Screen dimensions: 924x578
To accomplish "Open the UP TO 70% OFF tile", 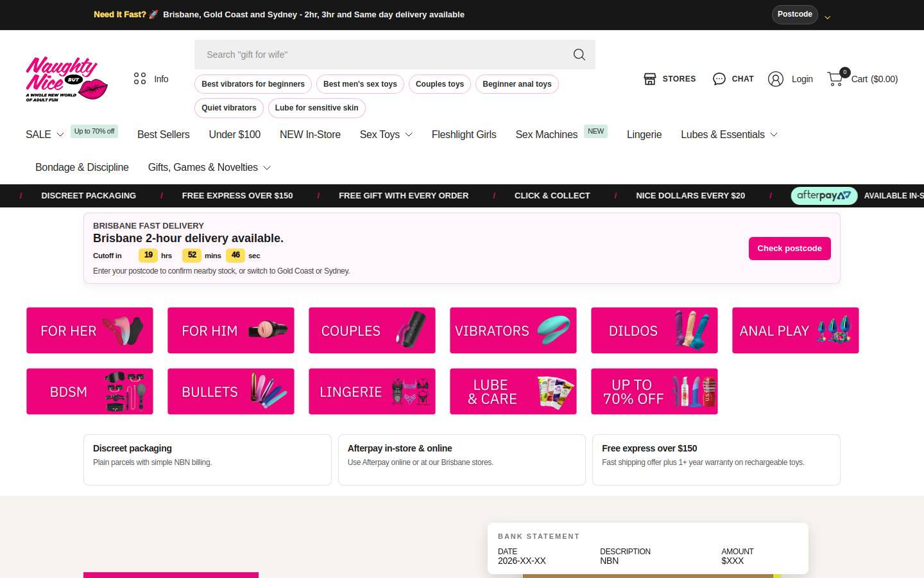I will 654,391.
